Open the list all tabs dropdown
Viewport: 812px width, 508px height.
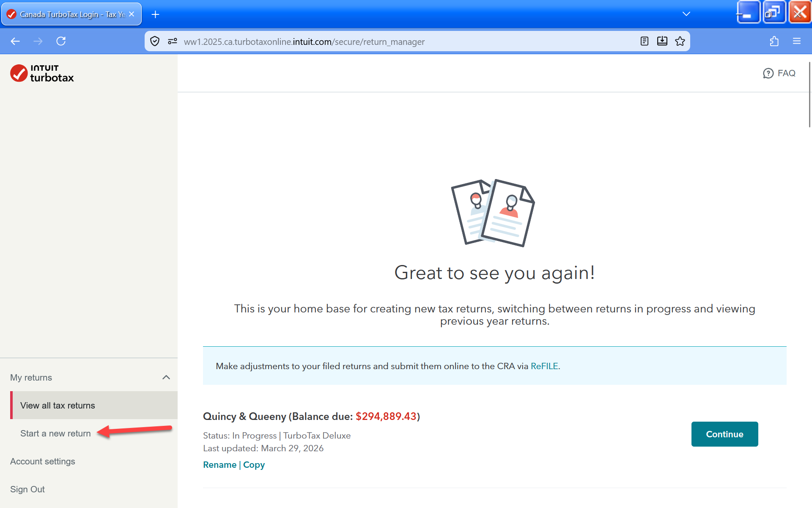pyautogui.click(x=686, y=14)
